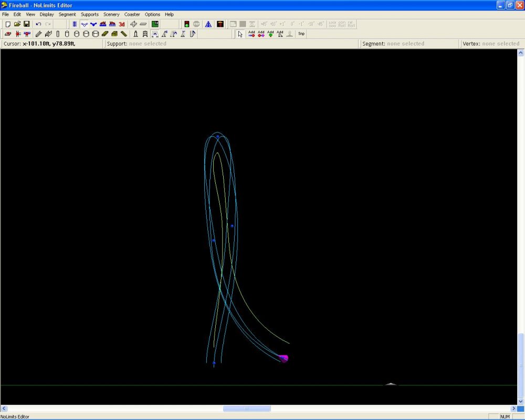This screenshot has width=525, height=420.
Task: Open the Supports menu
Action: pos(90,14)
